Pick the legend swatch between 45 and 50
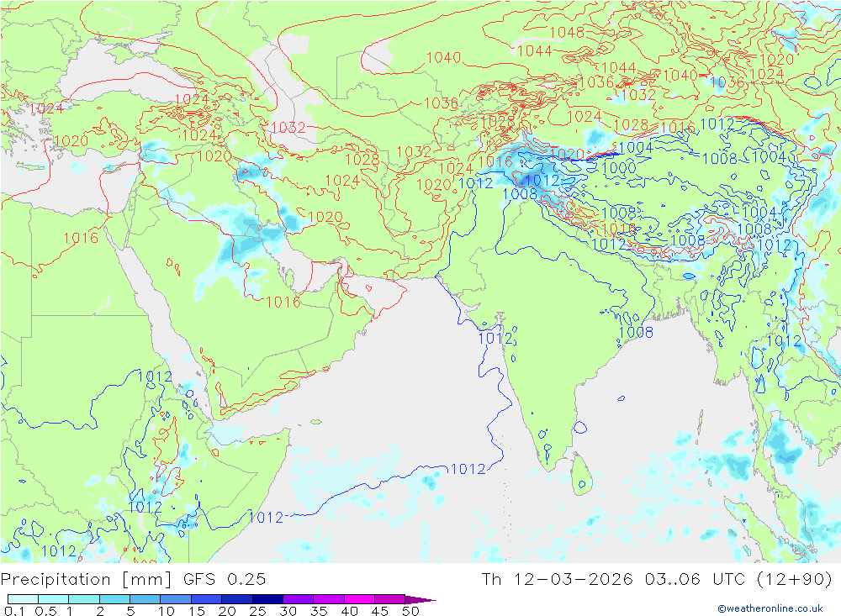 (389, 599)
